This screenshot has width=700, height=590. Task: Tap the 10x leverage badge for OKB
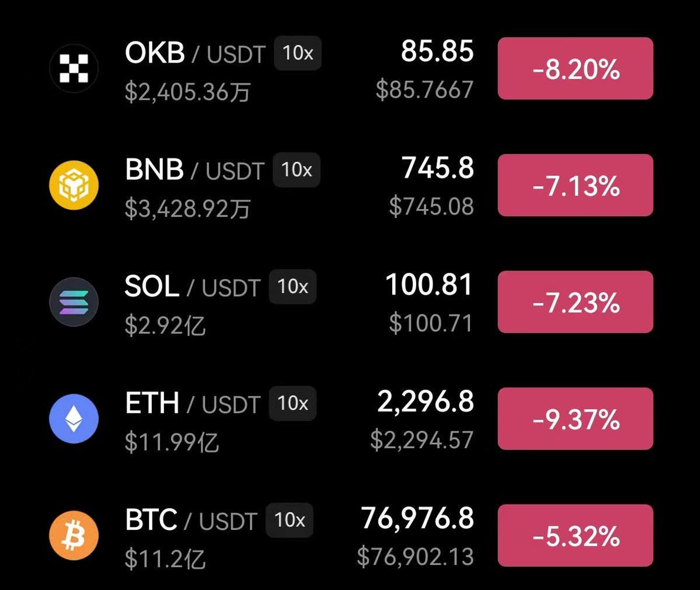(298, 53)
